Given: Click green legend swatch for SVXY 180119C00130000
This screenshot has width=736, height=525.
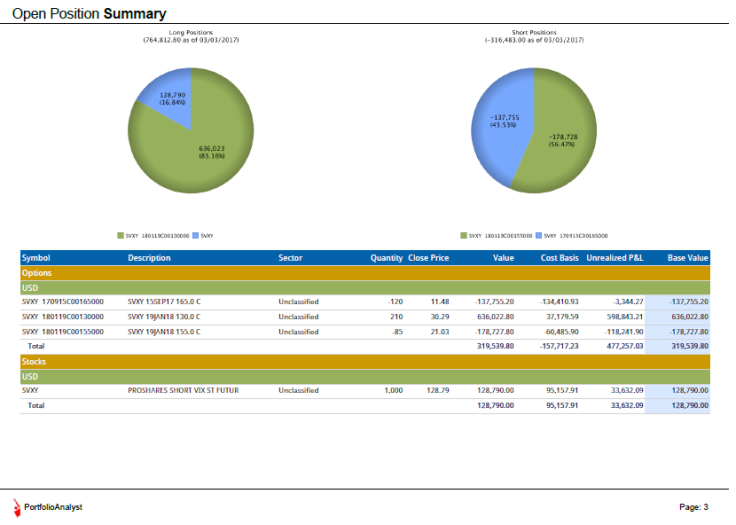Looking at the screenshot, I should pos(120,236).
